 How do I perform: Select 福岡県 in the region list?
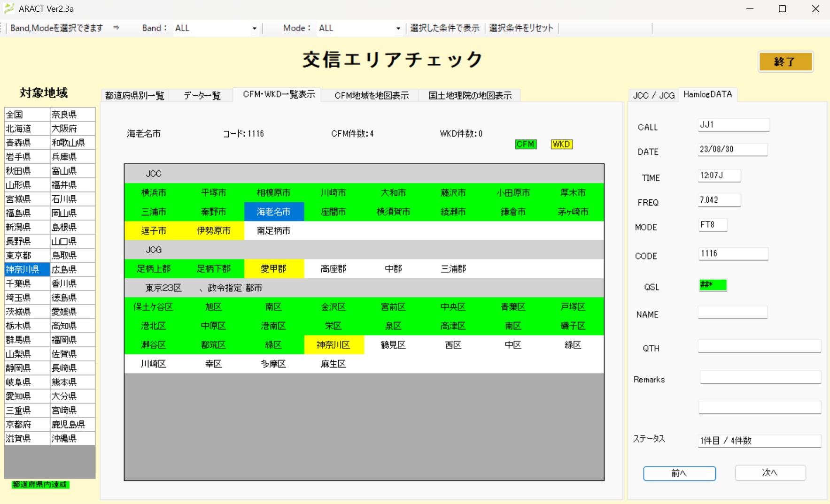coord(72,340)
